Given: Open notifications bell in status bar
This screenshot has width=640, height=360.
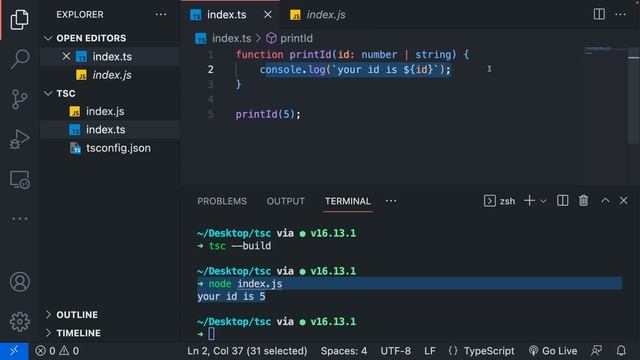Looking at the screenshot, I should 621,351.
